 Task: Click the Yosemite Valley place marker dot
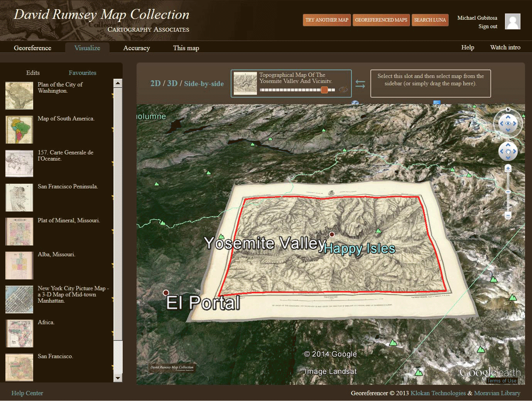coord(332,234)
